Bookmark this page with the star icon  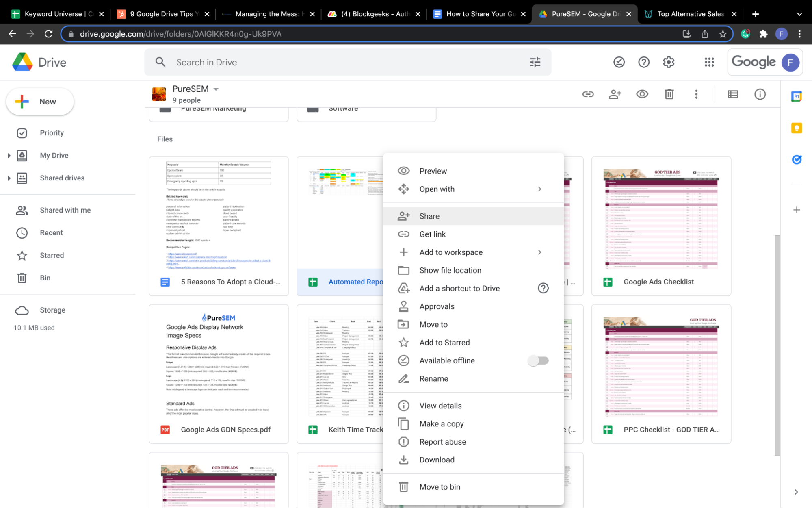pos(722,34)
